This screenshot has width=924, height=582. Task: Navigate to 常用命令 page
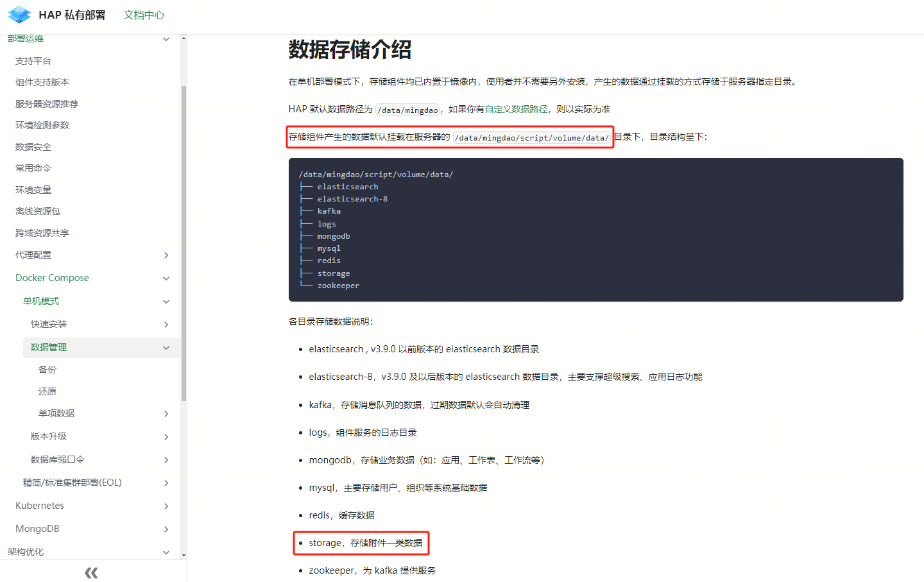[x=33, y=168]
